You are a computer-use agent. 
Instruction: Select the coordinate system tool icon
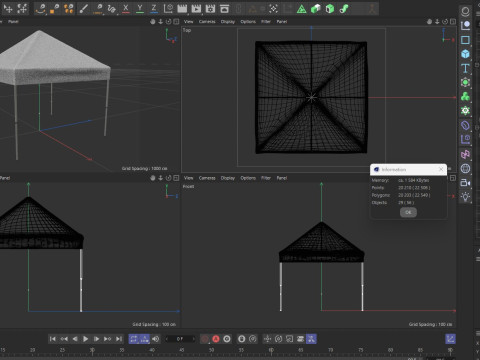pyautogui.click(x=168, y=9)
